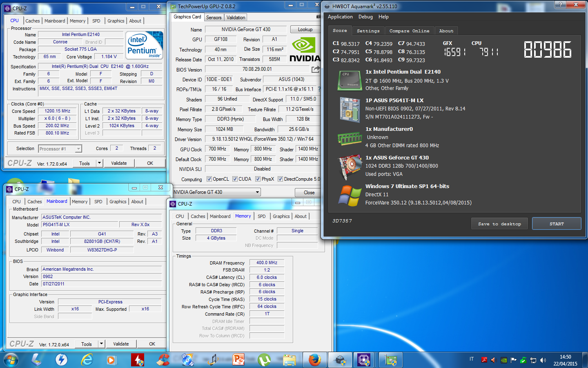Click the NVIDIA tray icon
The width and height of the screenshot is (588, 368).
click(x=504, y=360)
